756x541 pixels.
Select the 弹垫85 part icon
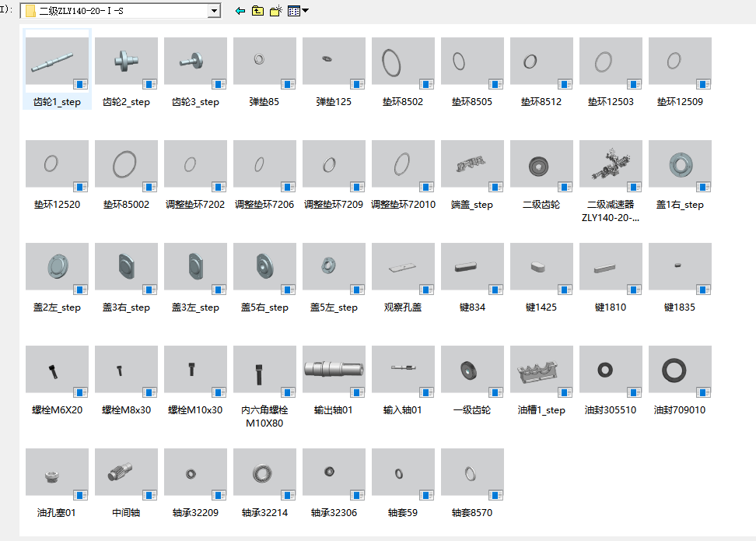click(264, 64)
